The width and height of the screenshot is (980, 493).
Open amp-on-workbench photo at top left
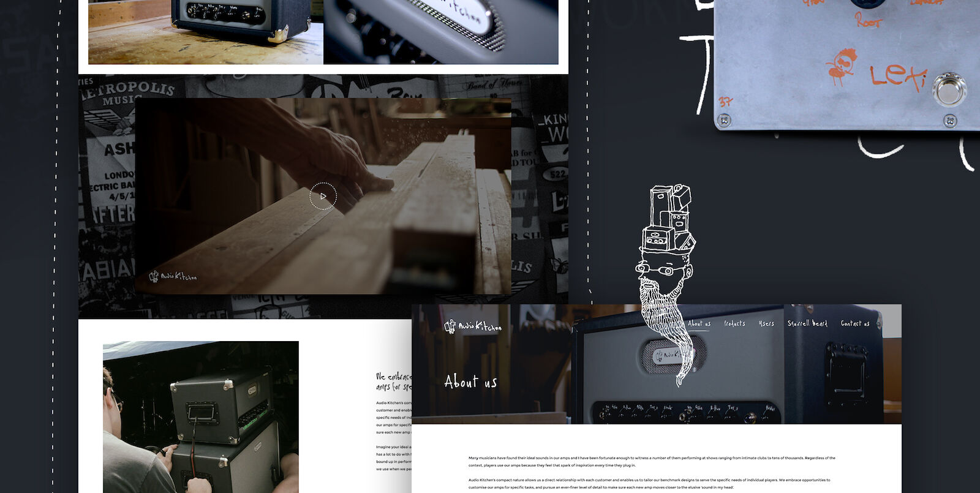tap(205, 32)
